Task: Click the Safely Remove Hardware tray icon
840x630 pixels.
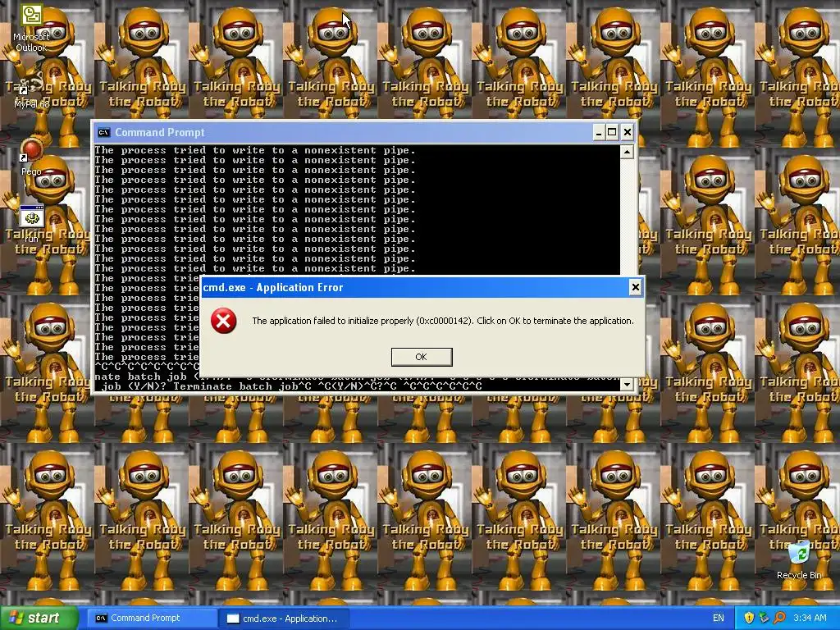Action: [764, 618]
